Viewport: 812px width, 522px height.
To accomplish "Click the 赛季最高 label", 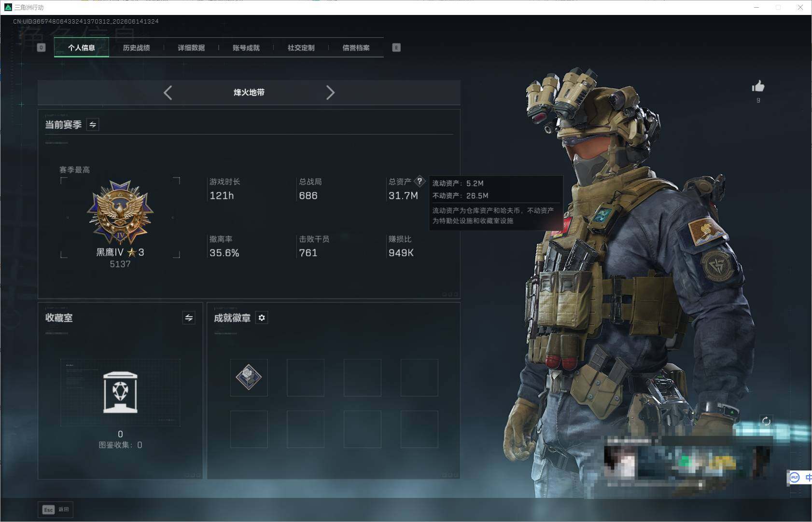I will [x=74, y=170].
